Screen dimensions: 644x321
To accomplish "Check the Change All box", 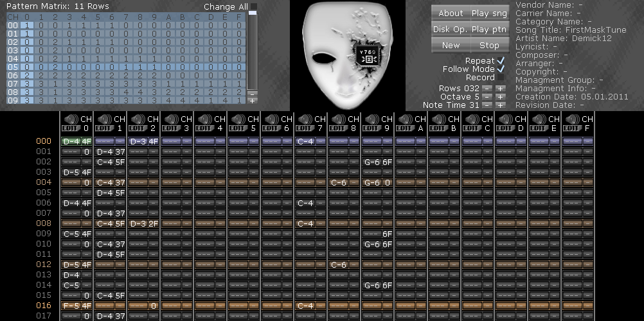I will pos(253,6).
